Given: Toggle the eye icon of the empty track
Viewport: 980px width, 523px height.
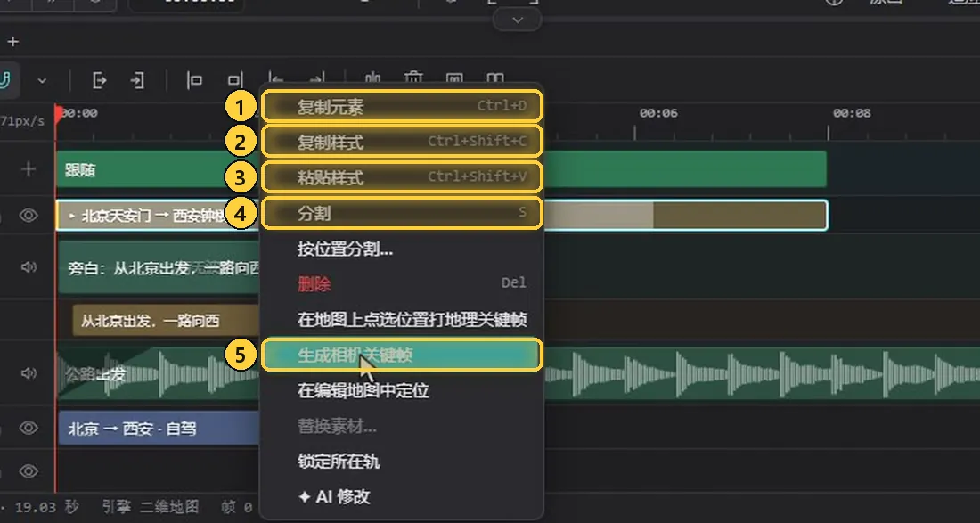Looking at the screenshot, I should (x=29, y=471).
